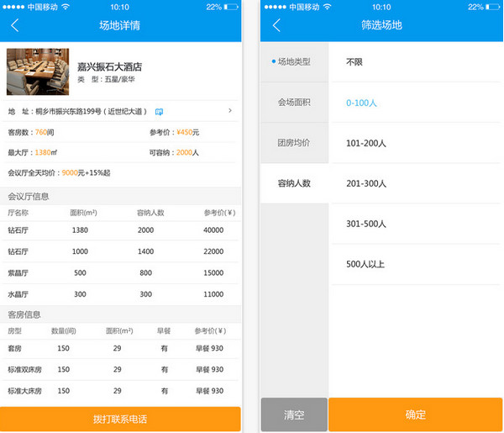Tap the 钻石厅 row with area 1380

click(120, 230)
